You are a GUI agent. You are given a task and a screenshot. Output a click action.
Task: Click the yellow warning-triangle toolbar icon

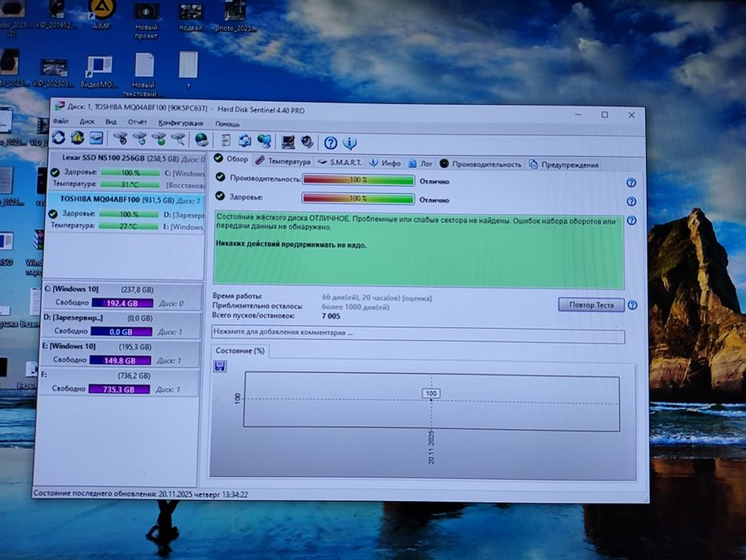pos(78,138)
